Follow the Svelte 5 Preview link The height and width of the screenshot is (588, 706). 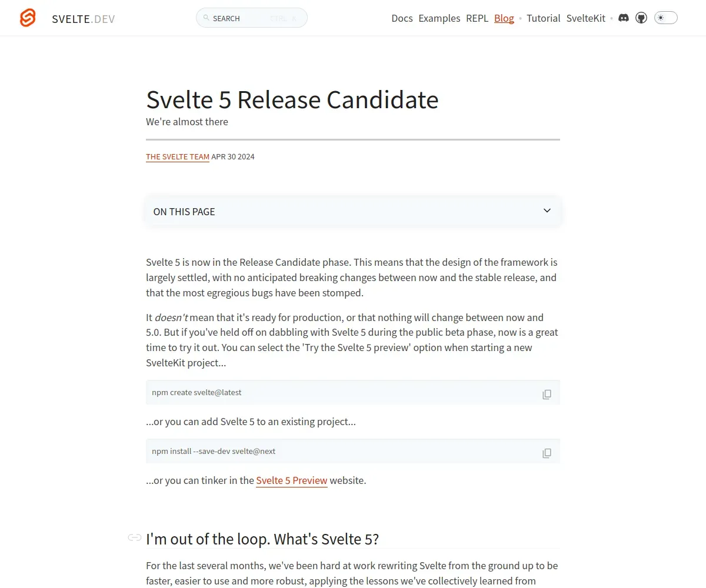coord(291,480)
